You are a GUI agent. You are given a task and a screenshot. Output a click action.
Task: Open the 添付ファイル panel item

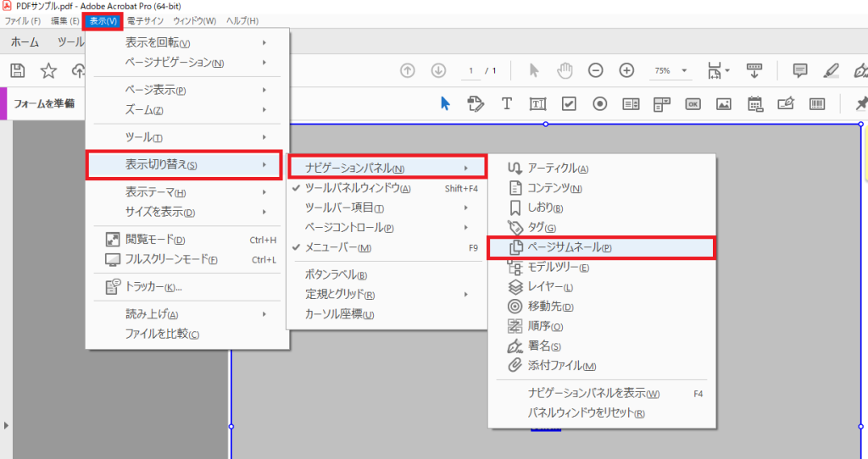(601, 366)
